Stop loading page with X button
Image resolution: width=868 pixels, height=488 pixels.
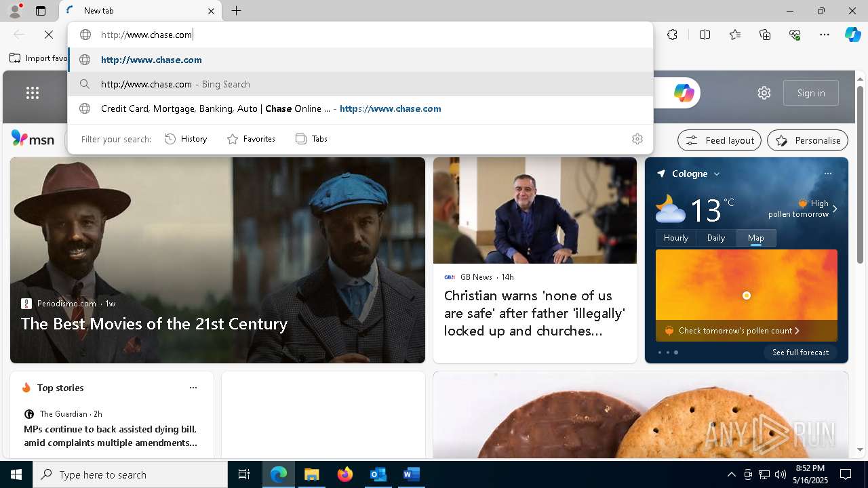pos(48,35)
